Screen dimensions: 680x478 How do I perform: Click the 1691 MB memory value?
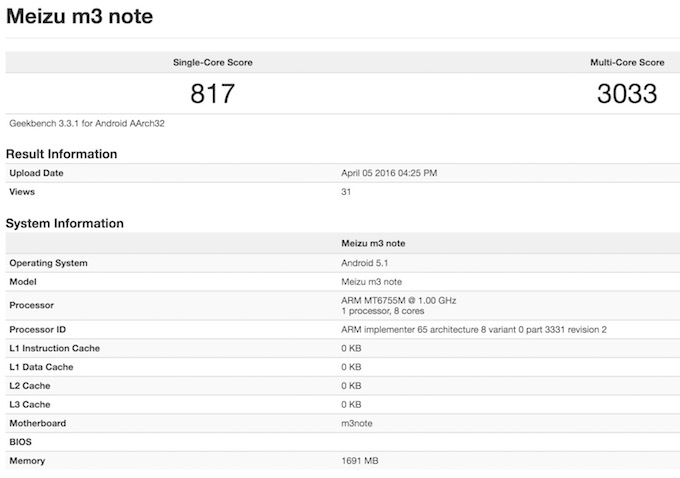(360, 461)
